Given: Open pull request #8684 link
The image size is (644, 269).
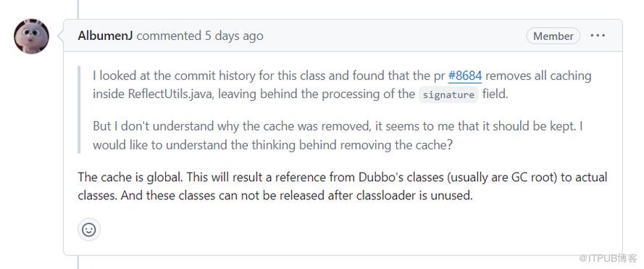Looking at the screenshot, I should [x=465, y=75].
